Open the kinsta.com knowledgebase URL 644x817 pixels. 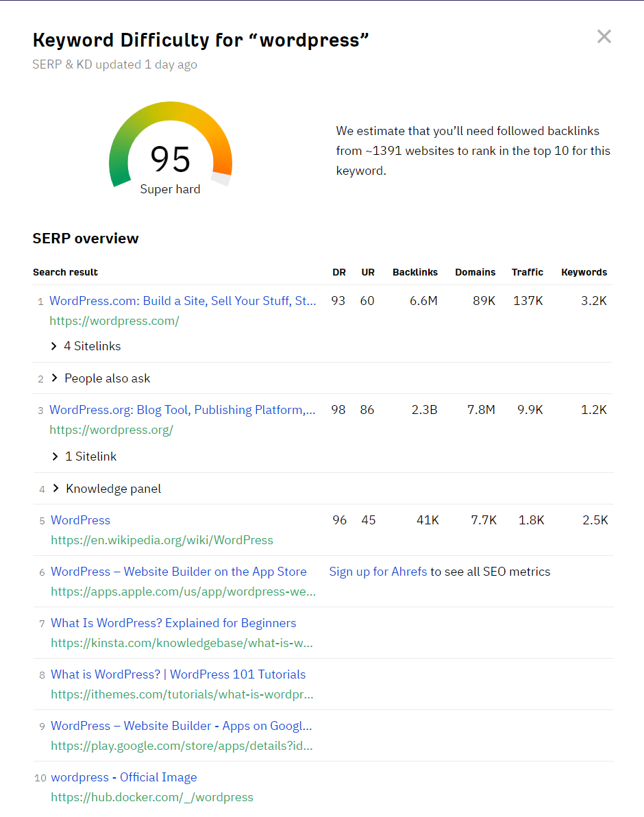tap(182, 644)
